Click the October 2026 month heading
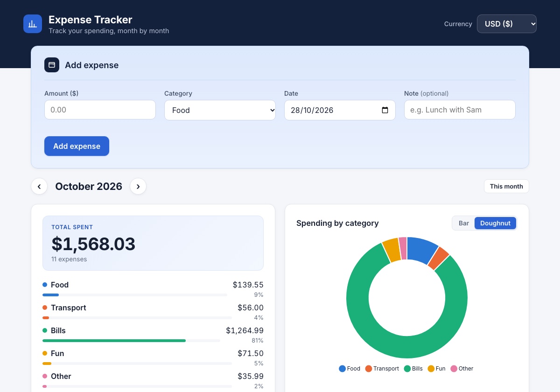The image size is (560, 392). [x=89, y=187]
